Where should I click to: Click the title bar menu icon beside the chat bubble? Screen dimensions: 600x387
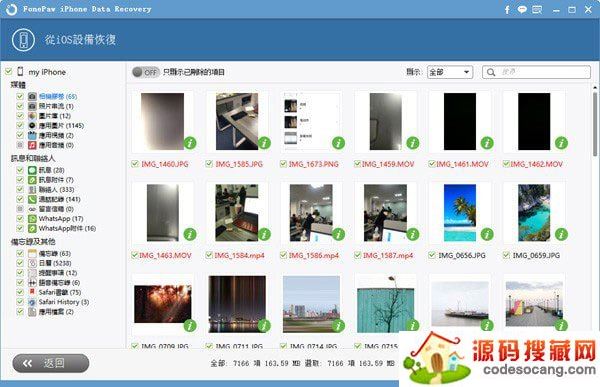tap(537, 10)
